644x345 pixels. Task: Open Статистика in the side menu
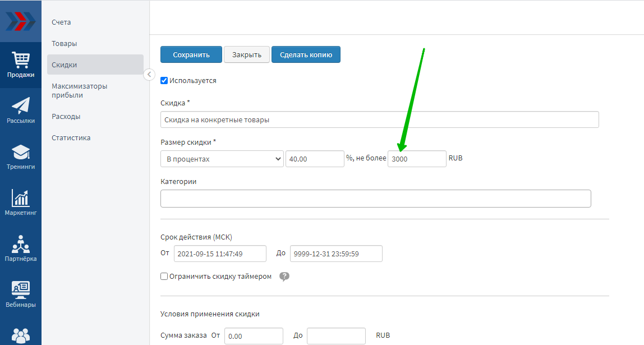pyautogui.click(x=71, y=138)
